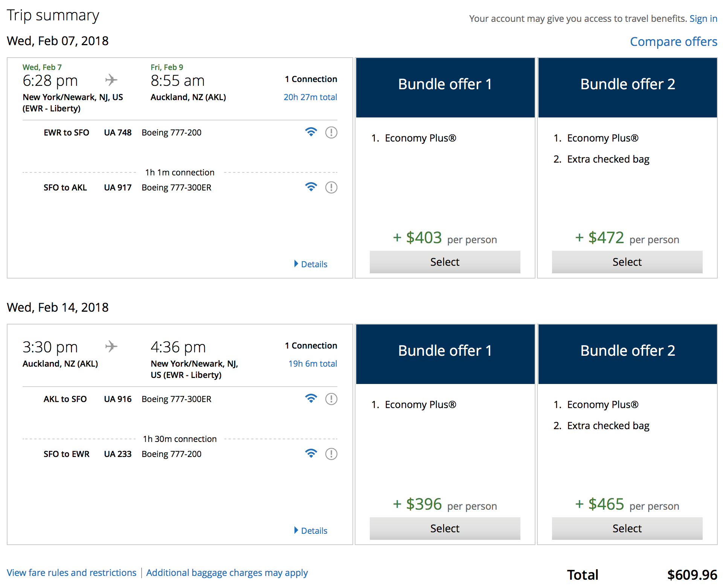
Task: Expand Details for the Feb 7 flight
Action: click(311, 264)
